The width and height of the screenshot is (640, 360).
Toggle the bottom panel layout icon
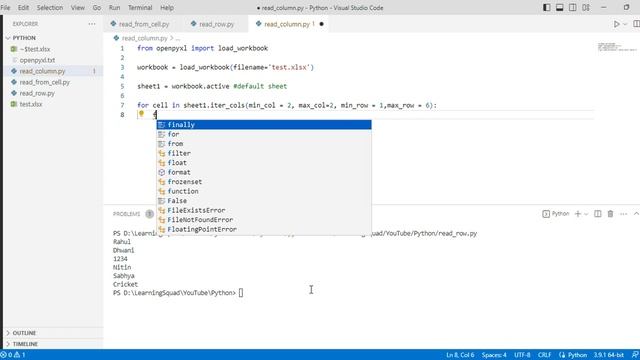point(560,7)
